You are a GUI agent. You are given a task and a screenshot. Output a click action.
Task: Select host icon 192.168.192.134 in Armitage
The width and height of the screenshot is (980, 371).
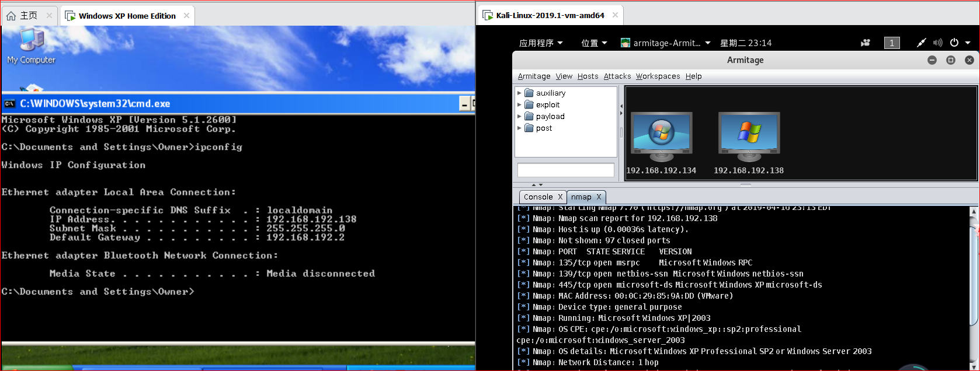coord(661,143)
